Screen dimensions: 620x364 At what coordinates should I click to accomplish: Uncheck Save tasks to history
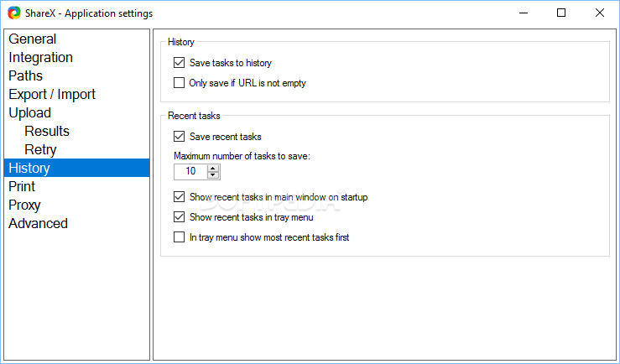point(179,62)
